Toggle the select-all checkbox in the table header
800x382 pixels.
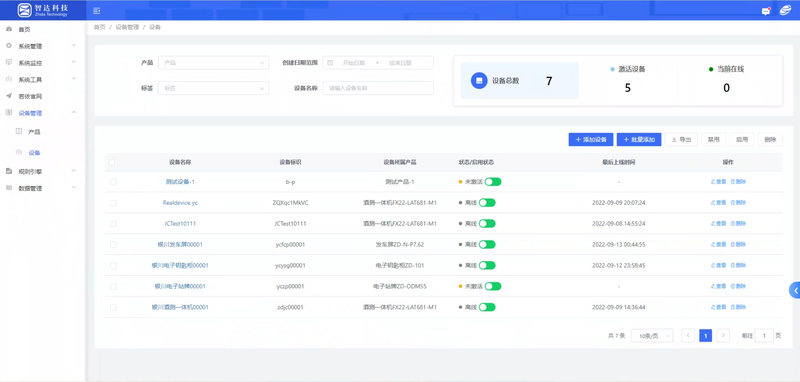112,162
